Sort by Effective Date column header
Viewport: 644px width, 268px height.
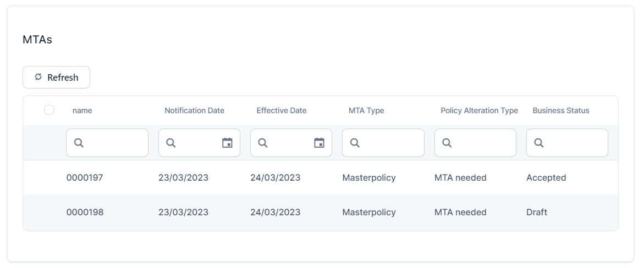click(x=281, y=110)
